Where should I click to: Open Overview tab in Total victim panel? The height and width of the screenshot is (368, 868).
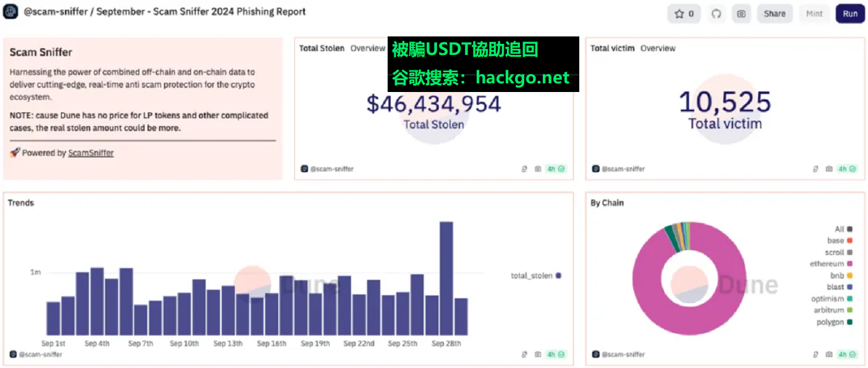coord(658,48)
